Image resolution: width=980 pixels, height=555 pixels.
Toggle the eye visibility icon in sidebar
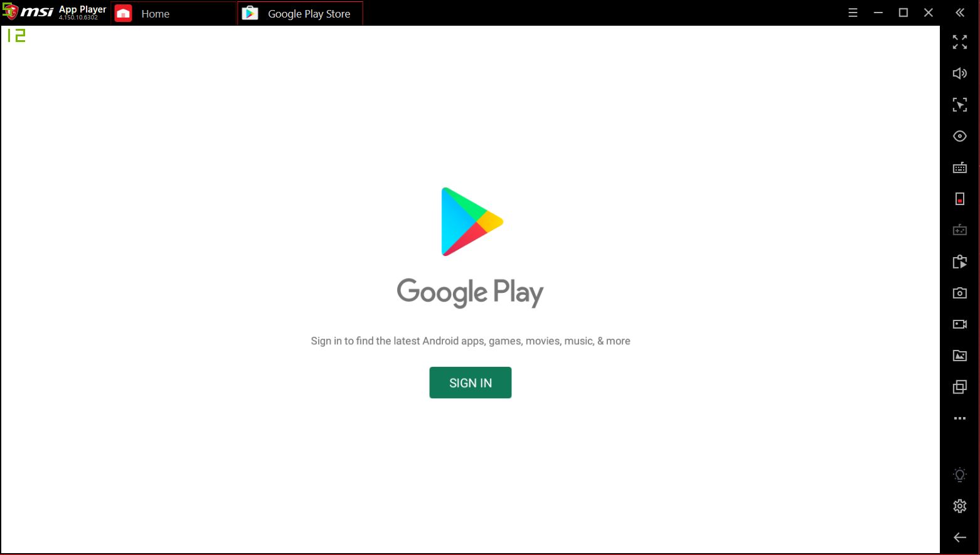959,136
